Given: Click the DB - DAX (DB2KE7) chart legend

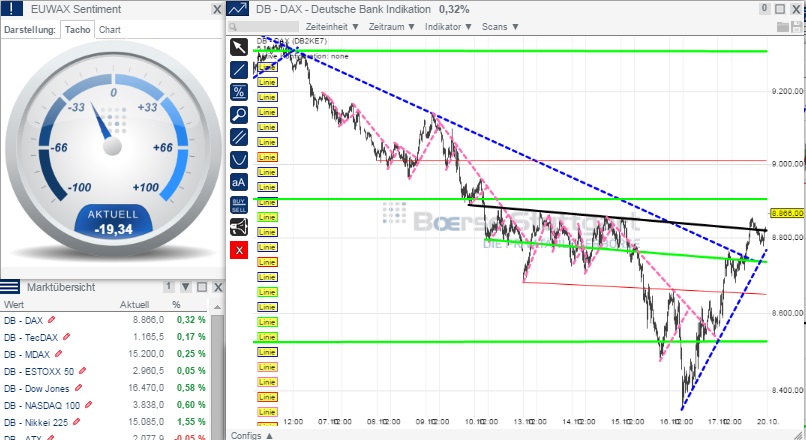Looking at the screenshot, I should click(x=292, y=41).
